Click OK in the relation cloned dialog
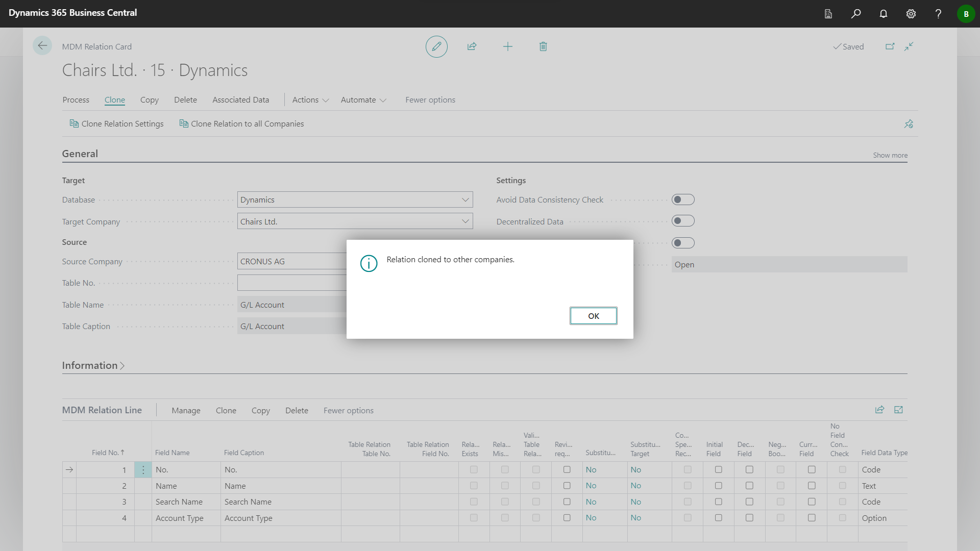Viewport: 980px width, 551px height. click(593, 316)
